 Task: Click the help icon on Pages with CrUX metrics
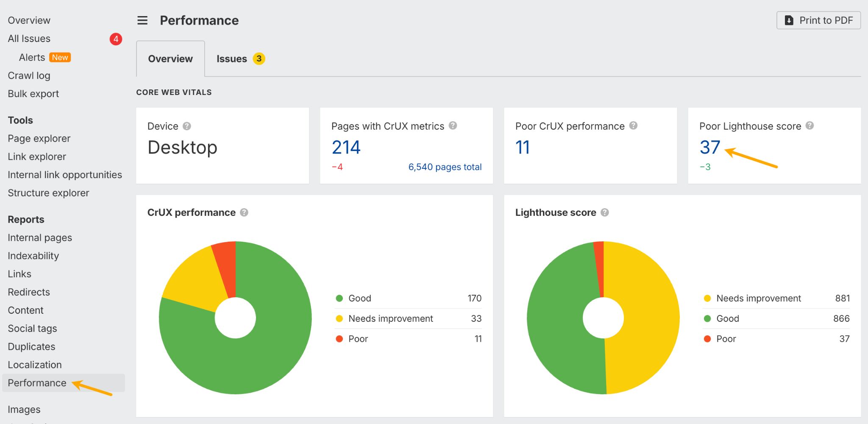(x=452, y=126)
